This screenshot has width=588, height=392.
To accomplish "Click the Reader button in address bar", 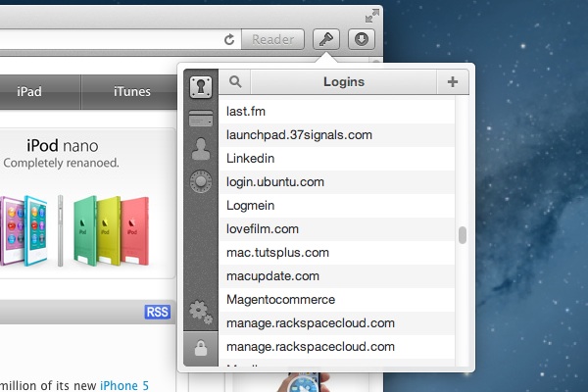I will 273,39.
